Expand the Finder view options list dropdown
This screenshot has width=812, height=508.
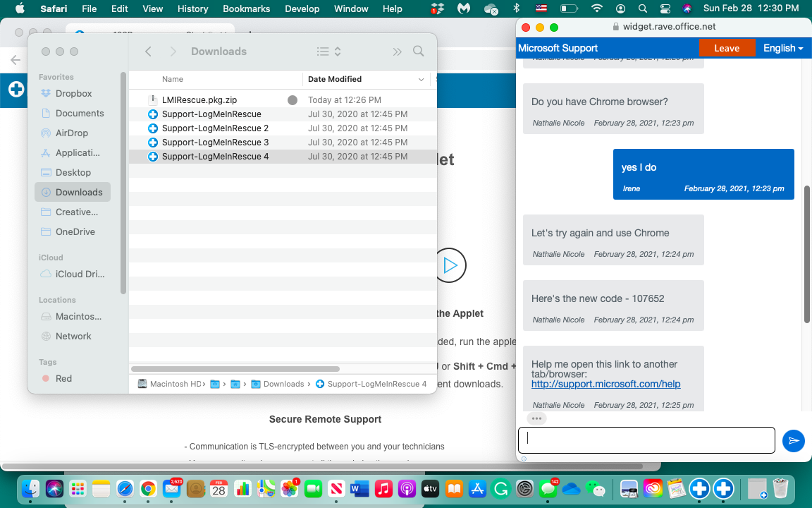pyautogui.click(x=328, y=52)
